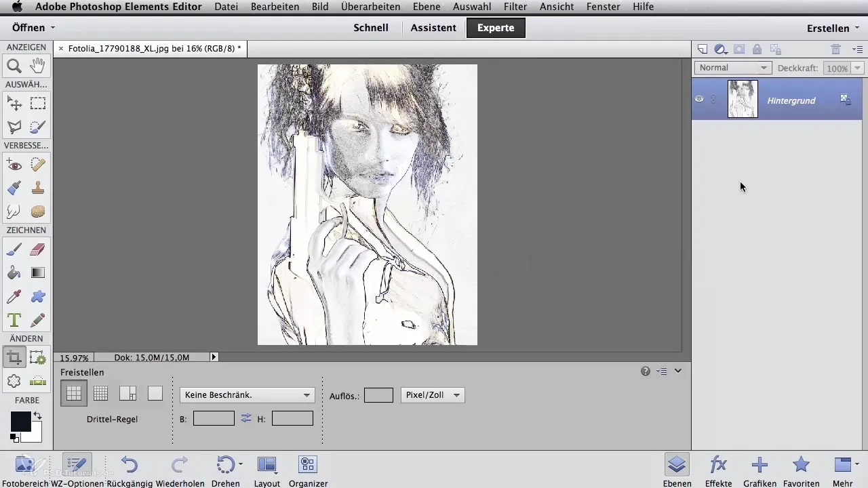Select the Paint Bucket tool

pos(14,272)
